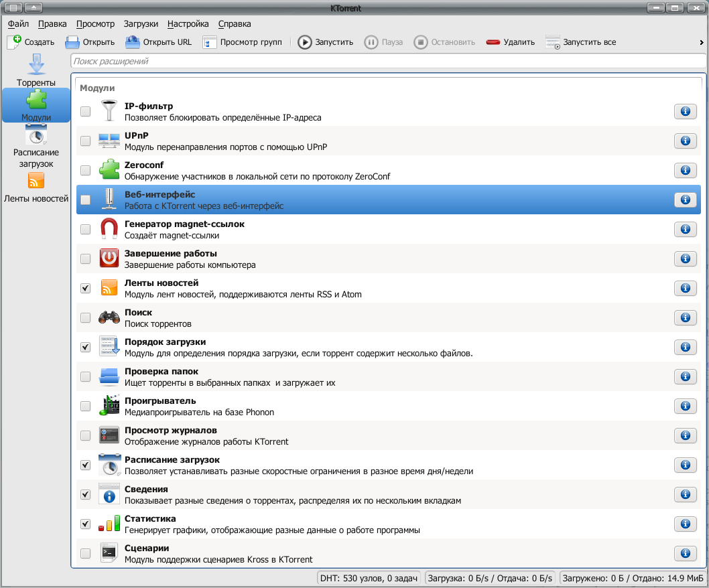Image resolution: width=709 pixels, height=588 pixels.
Task: Click the Пауза toolbar button
Action: pos(384,42)
